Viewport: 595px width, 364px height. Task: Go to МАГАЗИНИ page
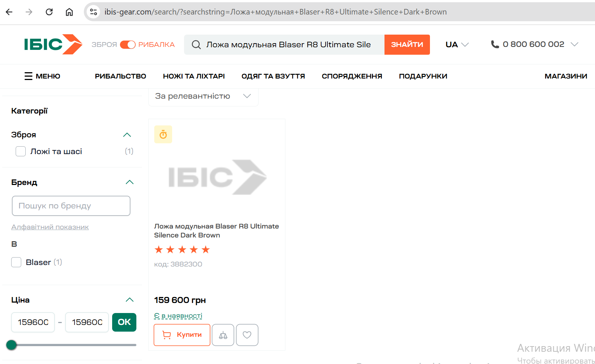[566, 76]
